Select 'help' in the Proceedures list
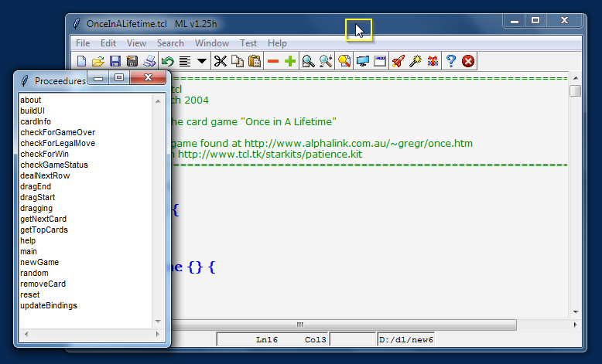This screenshot has width=602, height=364. pyautogui.click(x=28, y=240)
